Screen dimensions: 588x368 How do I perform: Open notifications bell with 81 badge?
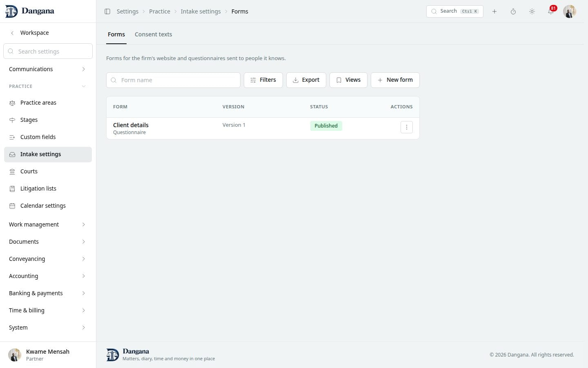coord(551,11)
